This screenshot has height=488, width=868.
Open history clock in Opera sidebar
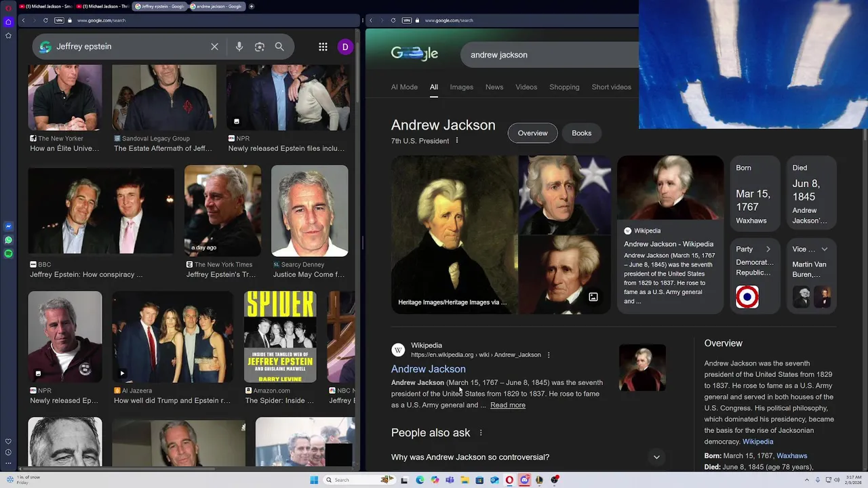[x=8, y=452]
